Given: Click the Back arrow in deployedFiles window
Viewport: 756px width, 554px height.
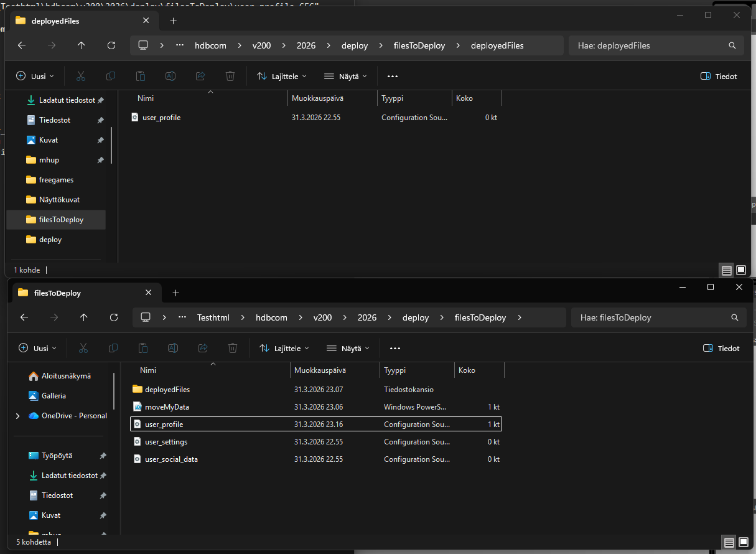Looking at the screenshot, I should tap(22, 45).
